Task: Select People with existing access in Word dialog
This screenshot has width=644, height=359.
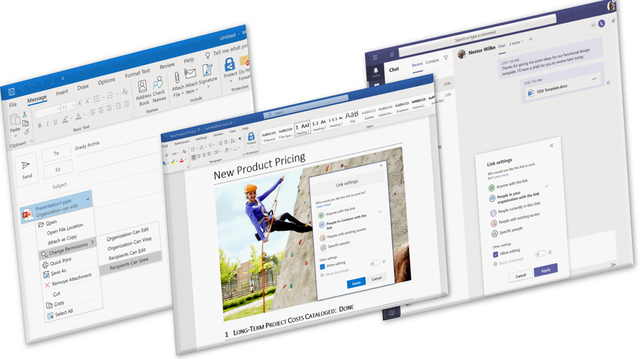Action: 344,235
